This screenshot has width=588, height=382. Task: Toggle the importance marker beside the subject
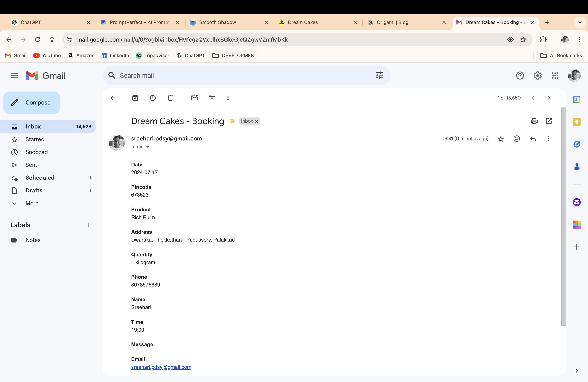(232, 121)
